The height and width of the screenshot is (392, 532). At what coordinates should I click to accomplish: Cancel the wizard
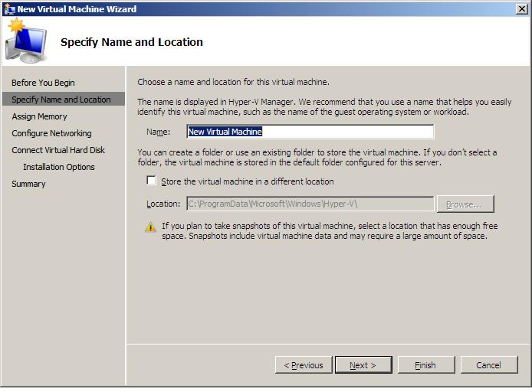pos(488,365)
